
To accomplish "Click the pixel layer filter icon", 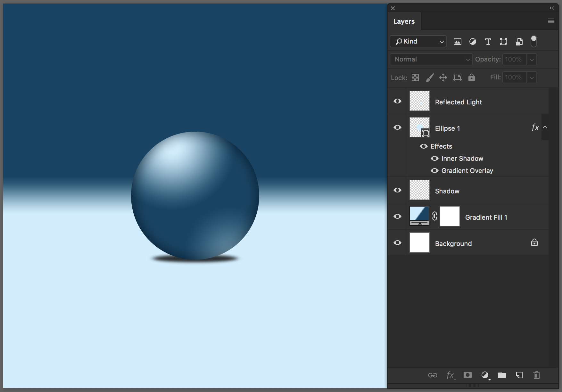I will click(x=457, y=42).
